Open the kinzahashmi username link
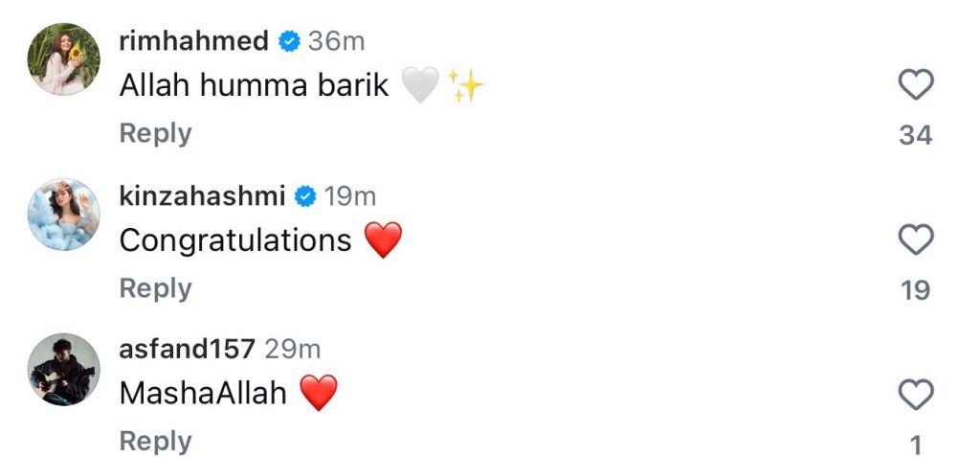 click(202, 196)
